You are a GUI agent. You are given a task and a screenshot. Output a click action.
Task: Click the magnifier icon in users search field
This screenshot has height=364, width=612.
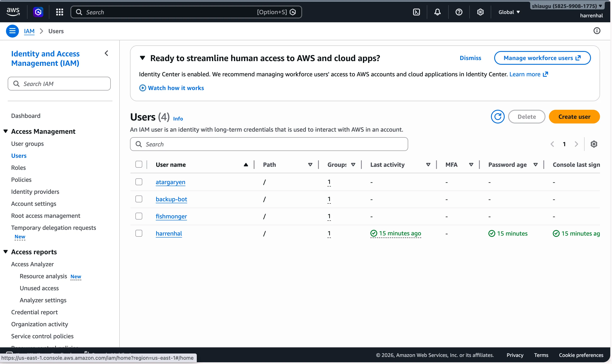[139, 144]
